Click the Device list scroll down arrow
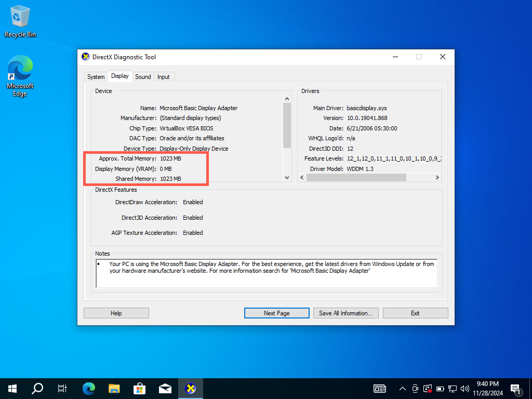532x399 pixels. [x=287, y=178]
